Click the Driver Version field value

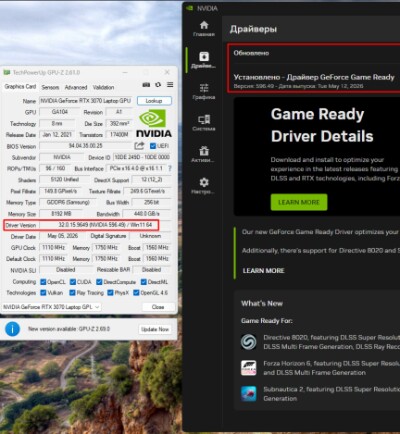105,225
